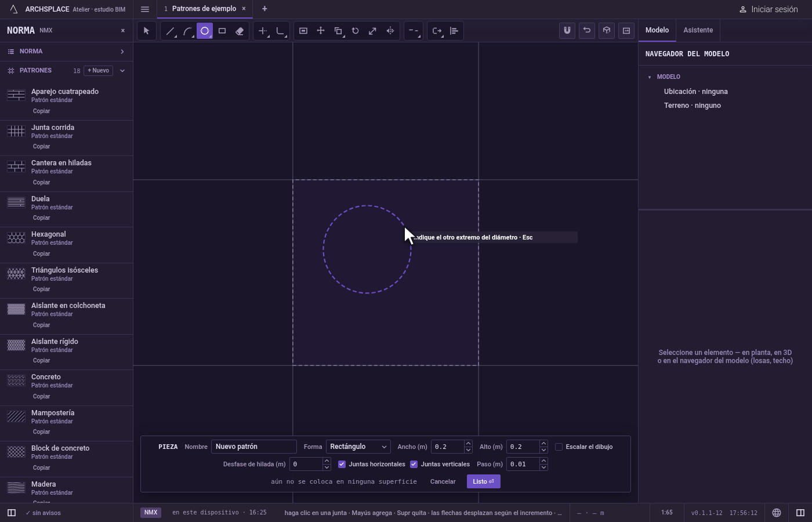
Task: Open the globe language icon in status bar
Action: tap(777, 513)
